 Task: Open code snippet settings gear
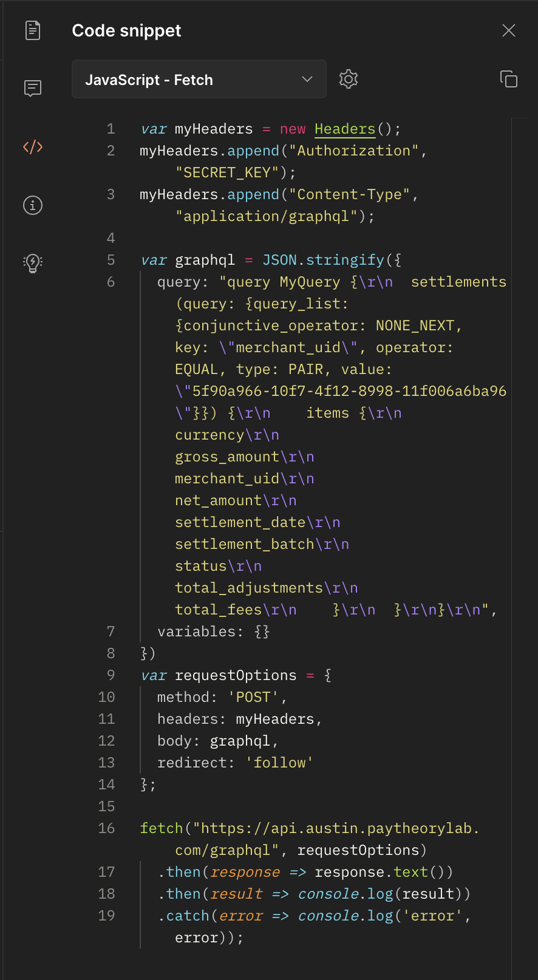click(x=349, y=79)
